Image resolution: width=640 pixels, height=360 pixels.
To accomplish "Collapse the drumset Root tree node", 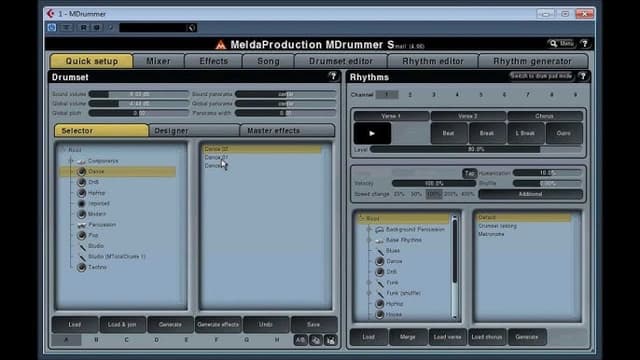I will 64,150.
